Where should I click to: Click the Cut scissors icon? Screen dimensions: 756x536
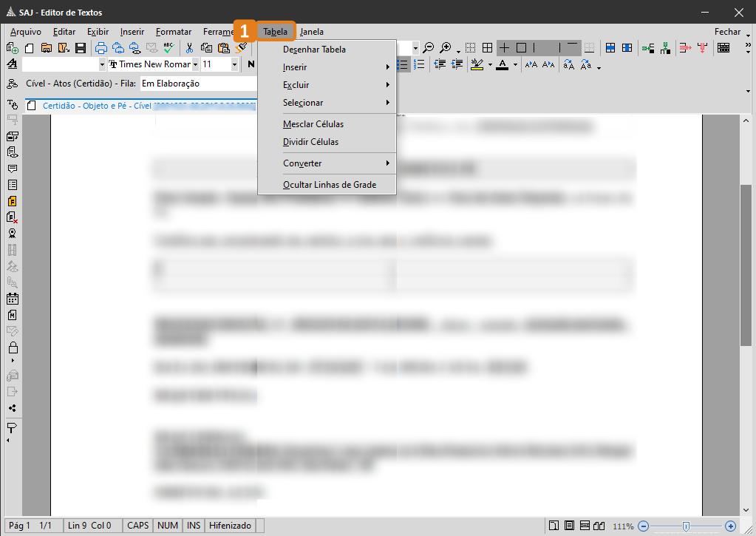190,48
